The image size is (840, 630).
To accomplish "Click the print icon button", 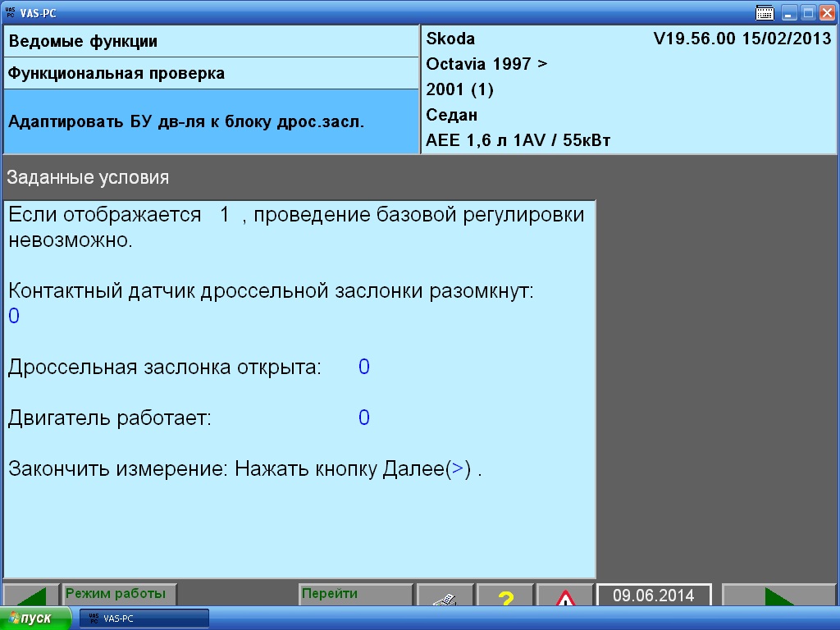I will [445, 596].
